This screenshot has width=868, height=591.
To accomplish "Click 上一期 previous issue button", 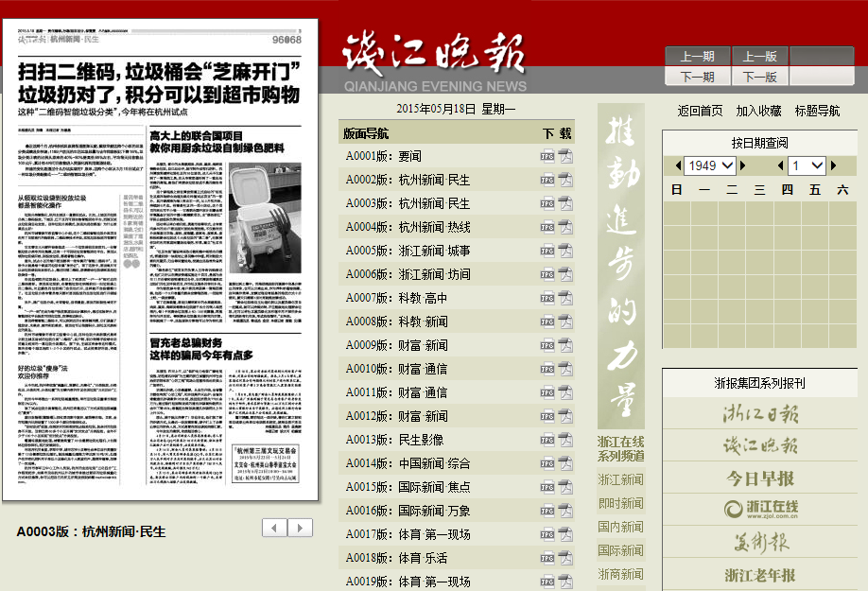I will click(698, 57).
